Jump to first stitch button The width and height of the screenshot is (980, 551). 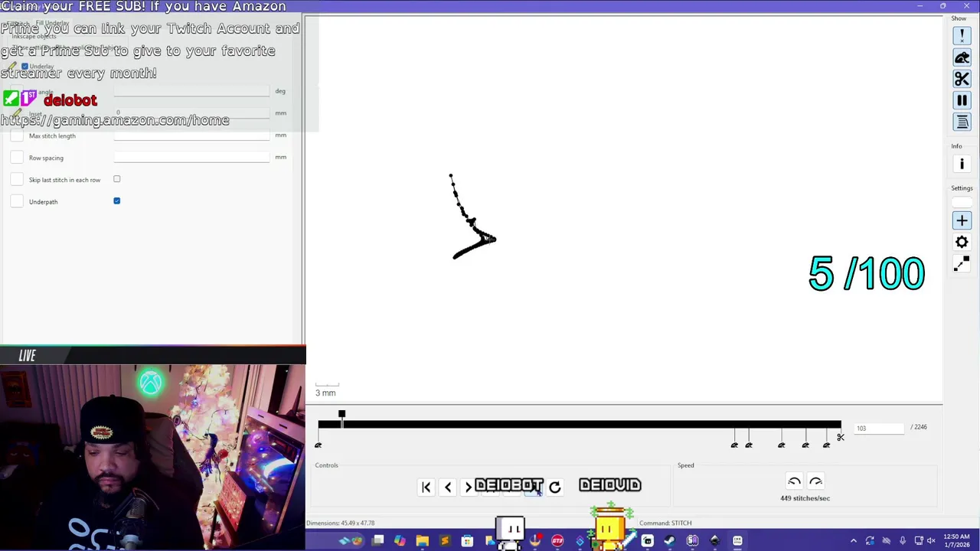426,487
